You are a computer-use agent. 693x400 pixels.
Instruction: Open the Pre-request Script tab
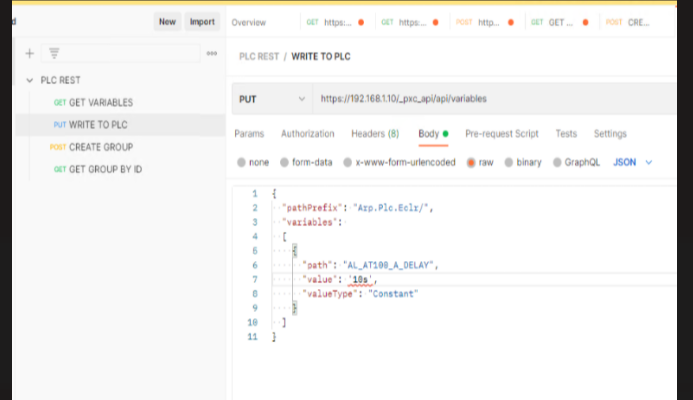click(x=502, y=133)
